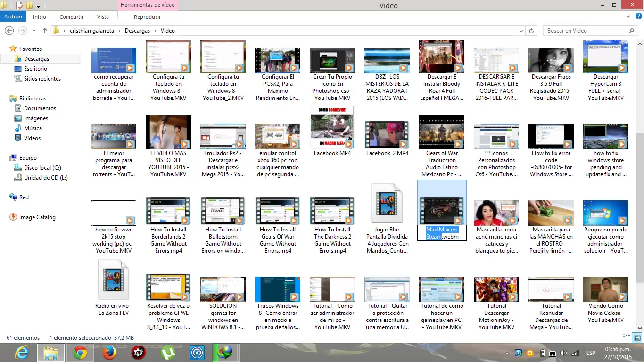Expand the root folder breadcrumb chevron

click(64, 31)
